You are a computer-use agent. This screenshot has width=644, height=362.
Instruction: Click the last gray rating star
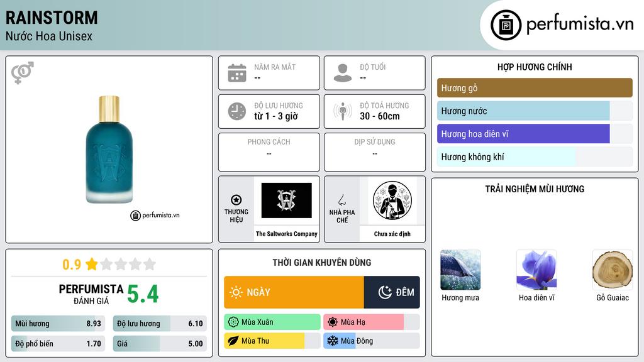point(150,264)
